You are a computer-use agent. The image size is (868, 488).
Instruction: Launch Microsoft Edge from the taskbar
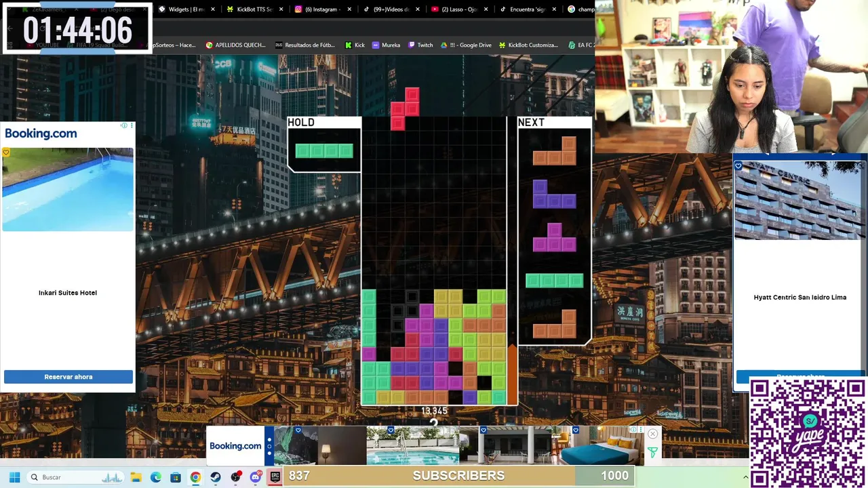(x=156, y=477)
